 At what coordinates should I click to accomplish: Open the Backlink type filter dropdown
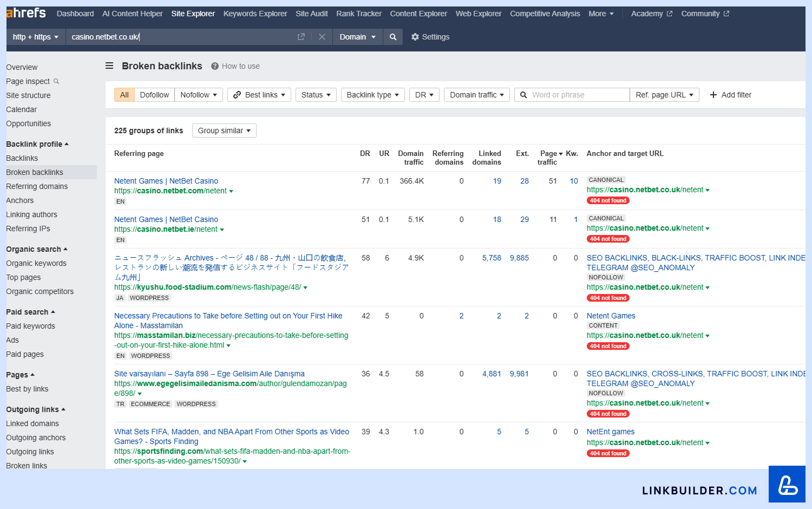tap(373, 95)
